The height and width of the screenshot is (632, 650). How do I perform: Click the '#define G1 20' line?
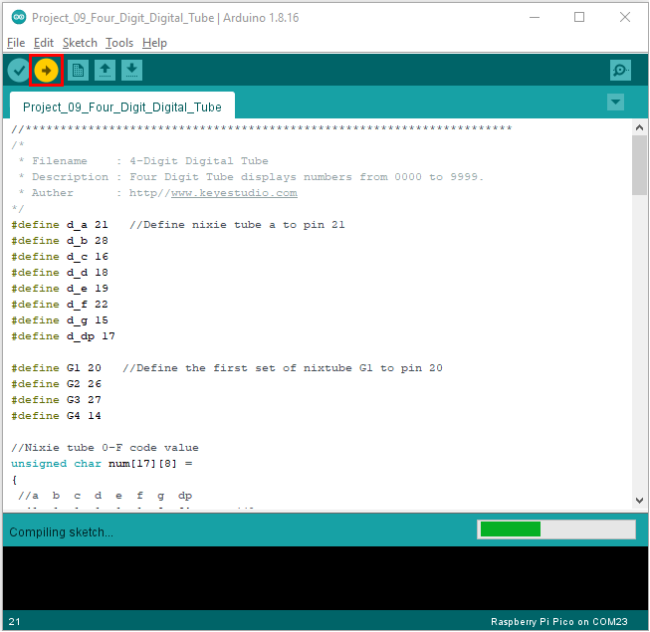[x=56, y=368]
